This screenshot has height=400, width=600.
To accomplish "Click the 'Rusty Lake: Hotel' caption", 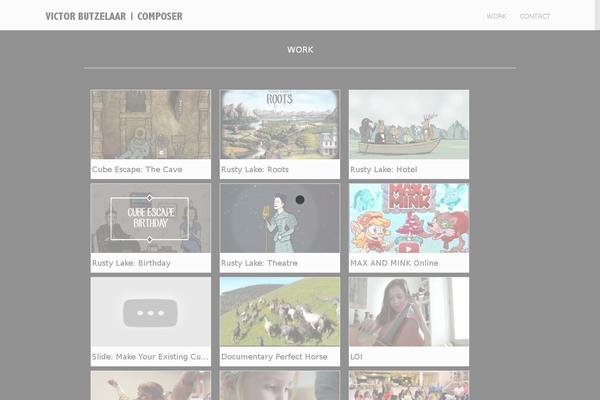I will click(x=383, y=169).
